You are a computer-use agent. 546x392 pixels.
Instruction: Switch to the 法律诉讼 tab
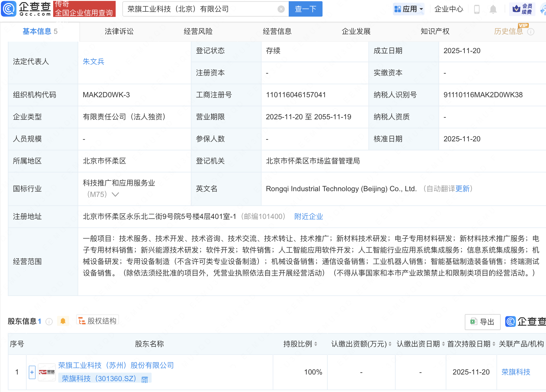point(119,31)
